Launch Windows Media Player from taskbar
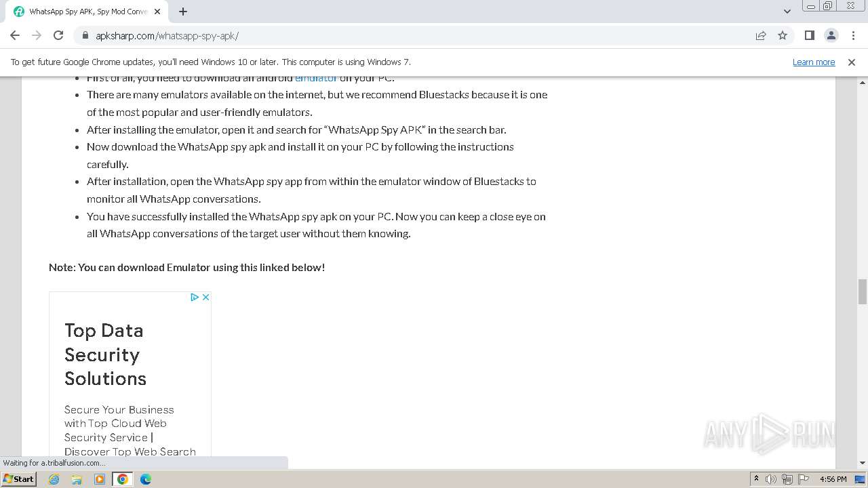Viewport: 868px width, 488px height. (x=100, y=479)
